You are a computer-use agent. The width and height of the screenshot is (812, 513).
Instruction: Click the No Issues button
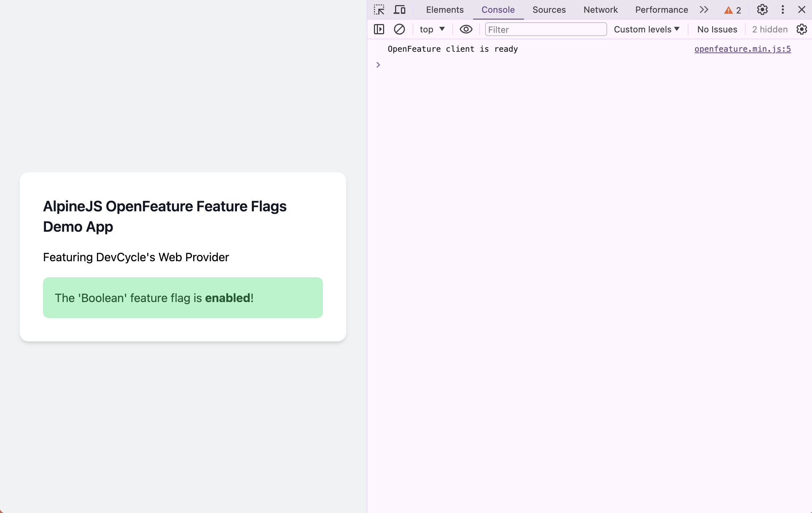click(x=717, y=29)
